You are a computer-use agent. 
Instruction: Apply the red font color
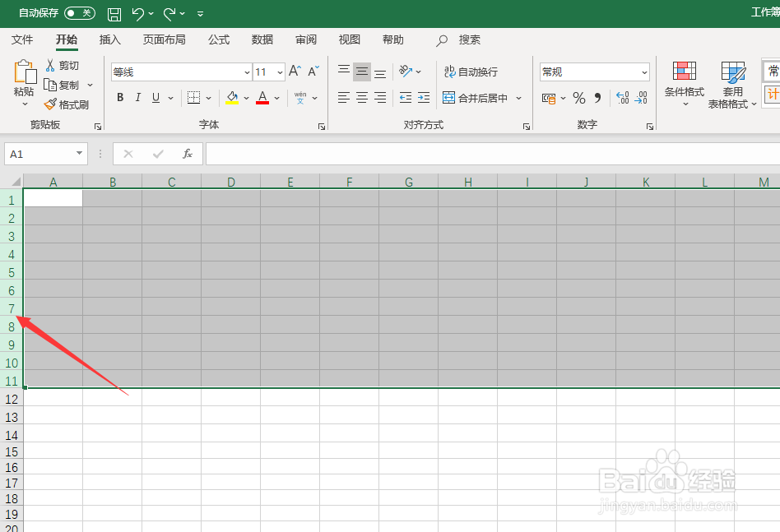point(262,98)
